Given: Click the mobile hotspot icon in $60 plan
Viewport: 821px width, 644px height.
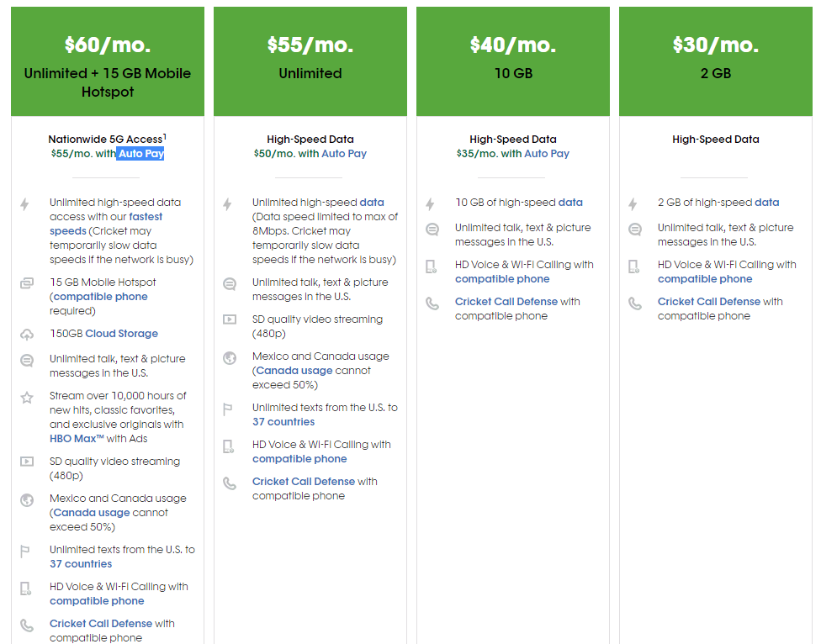Looking at the screenshot, I should click(26, 283).
